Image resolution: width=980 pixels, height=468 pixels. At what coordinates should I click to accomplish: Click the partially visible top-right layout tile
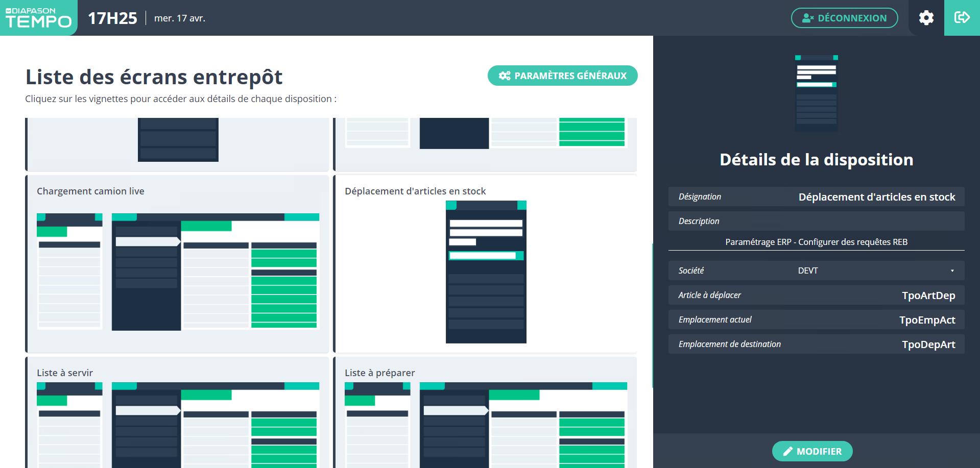click(x=485, y=144)
